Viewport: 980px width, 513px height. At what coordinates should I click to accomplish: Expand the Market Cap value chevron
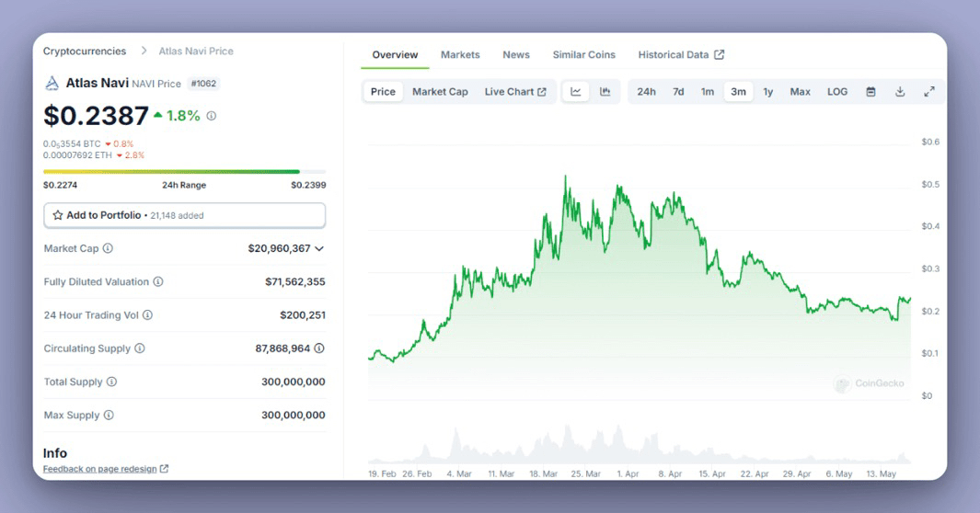click(319, 248)
